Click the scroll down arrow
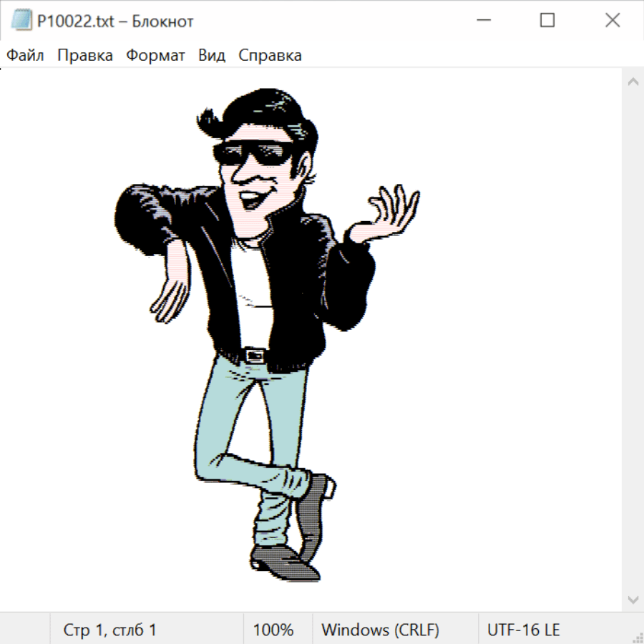The height and width of the screenshot is (644, 644). pos(633,599)
